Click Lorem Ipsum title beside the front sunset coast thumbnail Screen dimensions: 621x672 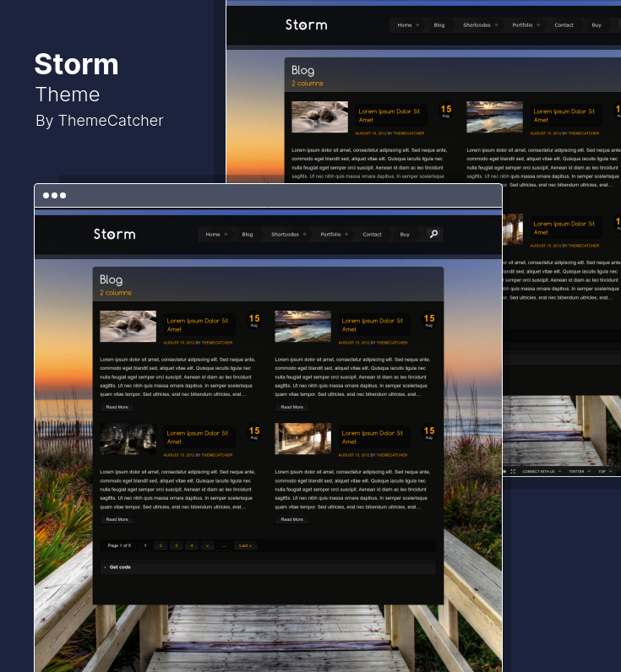pos(373,325)
